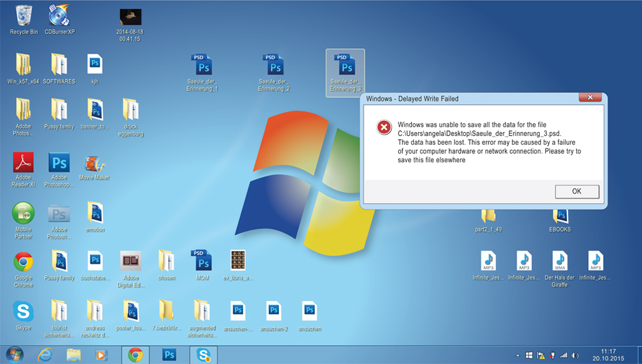Select the Der Hals der Giraffe WMA file
The image size is (642, 364).
tap(560, 269)
